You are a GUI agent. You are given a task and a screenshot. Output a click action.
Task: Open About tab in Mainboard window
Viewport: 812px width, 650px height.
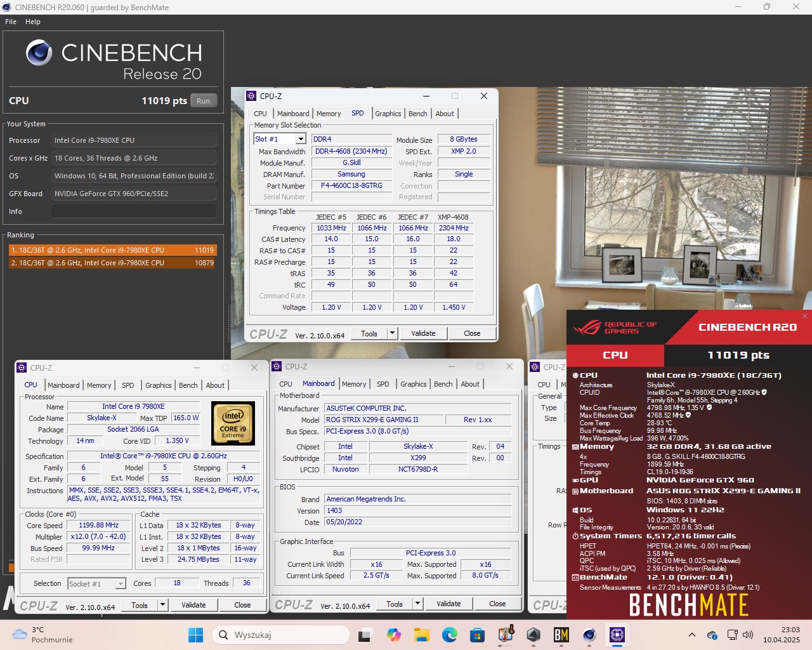click(470, 384)
